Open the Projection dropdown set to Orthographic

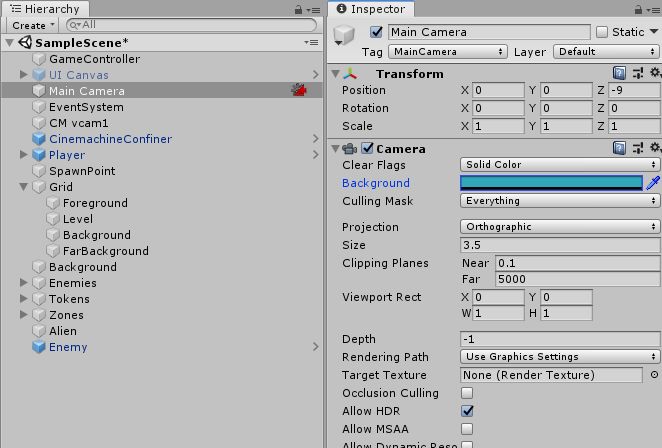(559, 227)
